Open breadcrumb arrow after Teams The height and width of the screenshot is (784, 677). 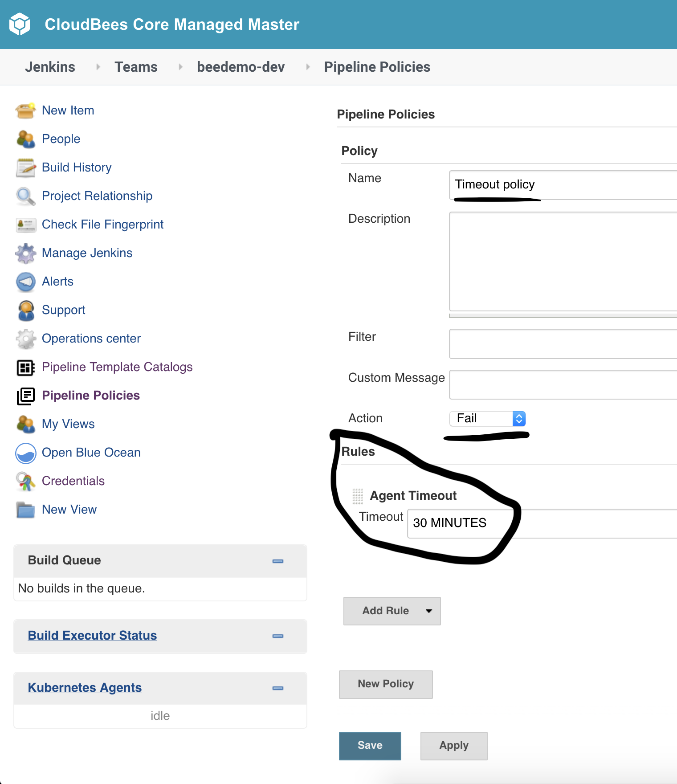click(x=180, y=67)
